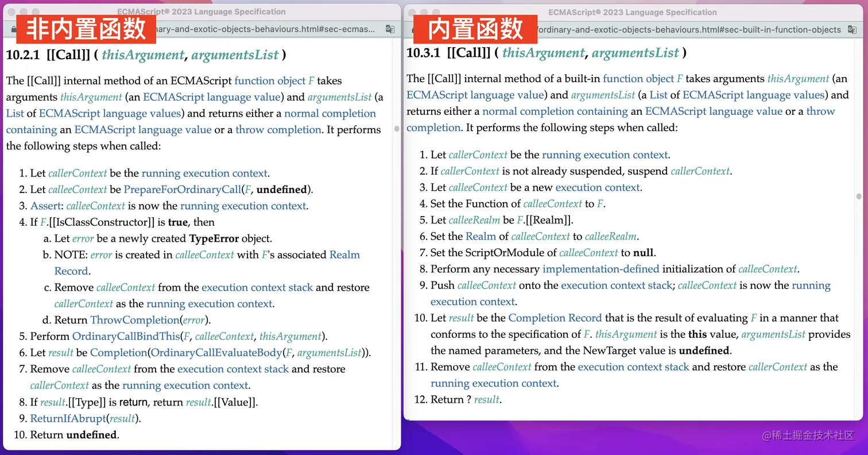Open 'running execution context' in left window step 7
The image size is (868, 455).
[185, 385]
